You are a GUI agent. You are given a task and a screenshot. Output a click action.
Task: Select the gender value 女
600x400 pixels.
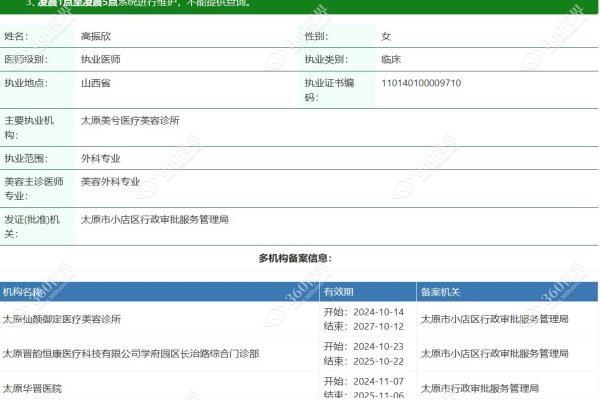click(x=386, y=36)
